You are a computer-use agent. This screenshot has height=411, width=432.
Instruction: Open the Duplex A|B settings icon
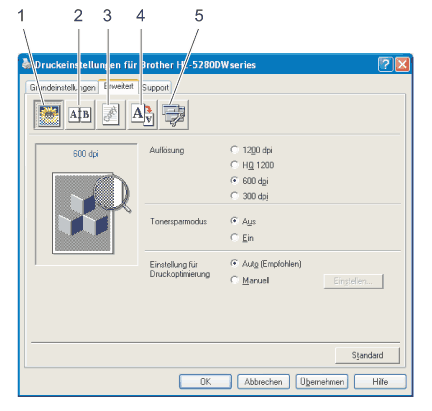(x=80, y=115)
